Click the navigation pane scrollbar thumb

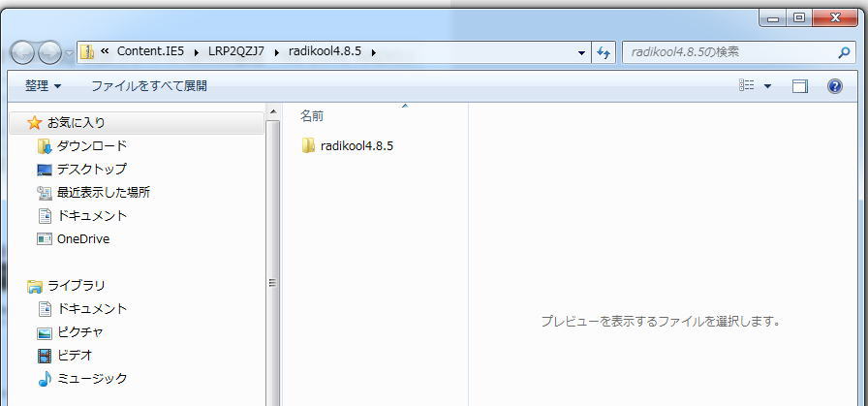[272, 264]
